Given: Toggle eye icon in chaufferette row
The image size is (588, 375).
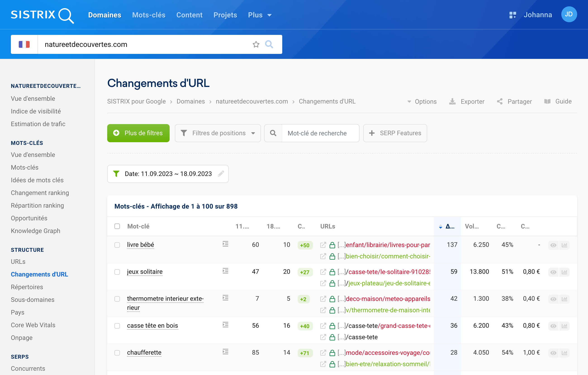Looking at the screenshot, I should tap(553, 353).
